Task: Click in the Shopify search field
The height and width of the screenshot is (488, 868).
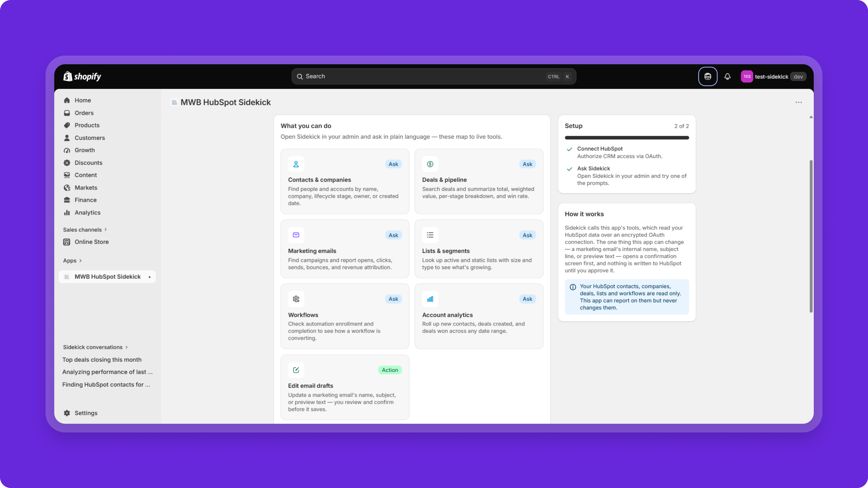Action: pyautogui.click(x=434, y=76)
